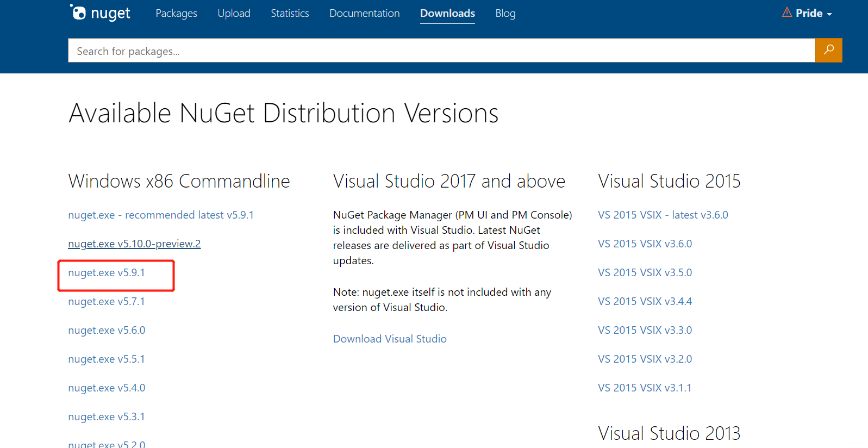
Task: Open the Packages menu item
Action: pyautogui.click(x=176, y=13)
